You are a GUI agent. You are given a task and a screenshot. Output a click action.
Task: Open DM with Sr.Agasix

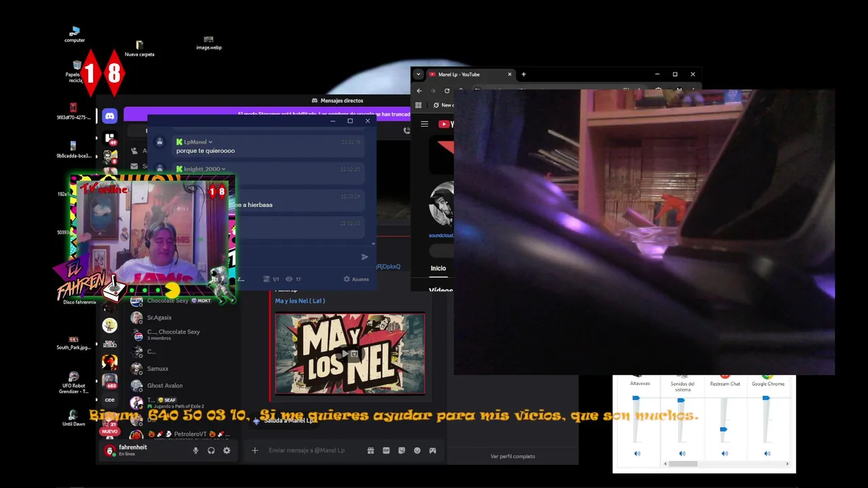183,317
